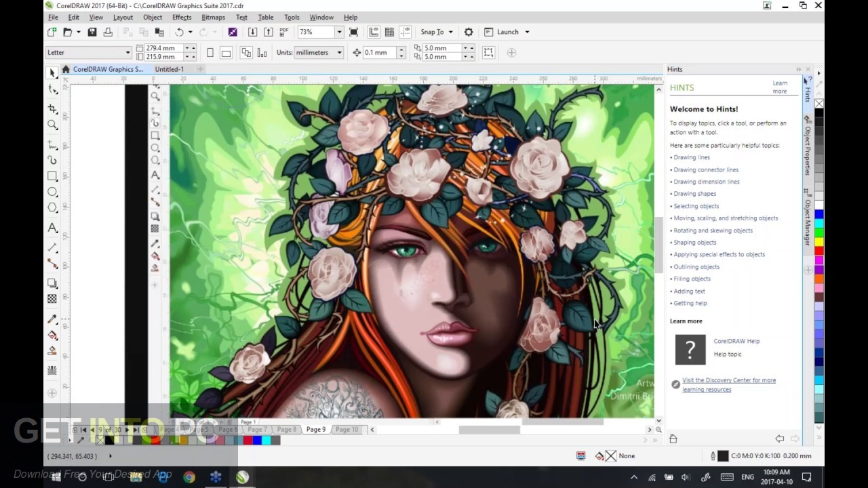This screenshot has height=488, width=868.
Task: Click the Print icon
Action: 107,32
